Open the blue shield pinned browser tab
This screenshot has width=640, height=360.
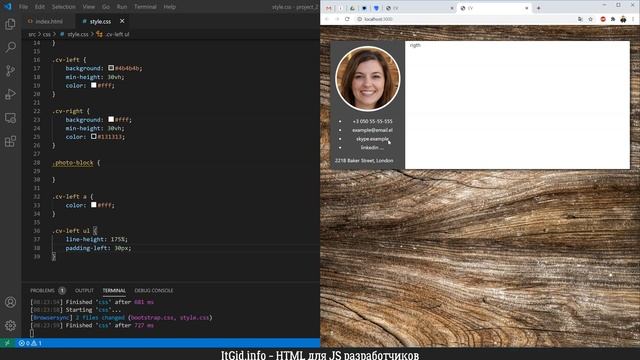pos(376,8)
